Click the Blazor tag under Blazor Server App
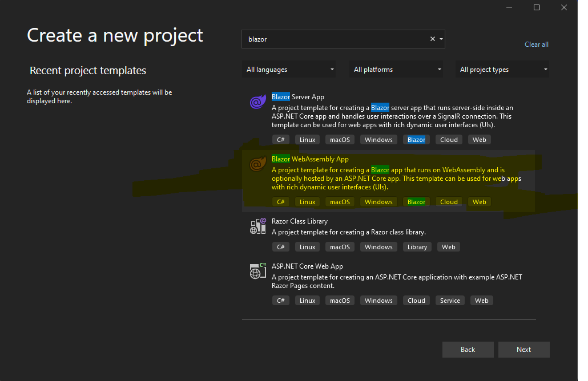 pyautogui.click(x=416, y=140)
